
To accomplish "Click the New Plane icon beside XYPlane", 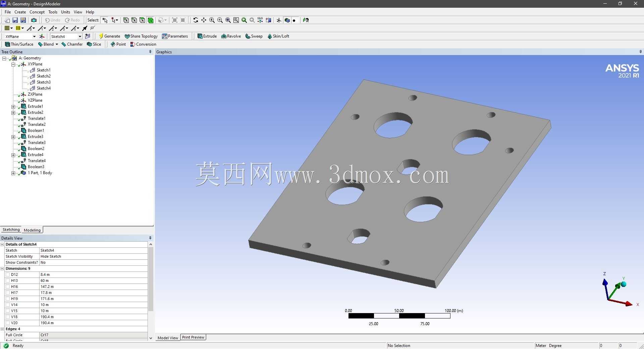I will pyautogui.click(x=42, y=36).
